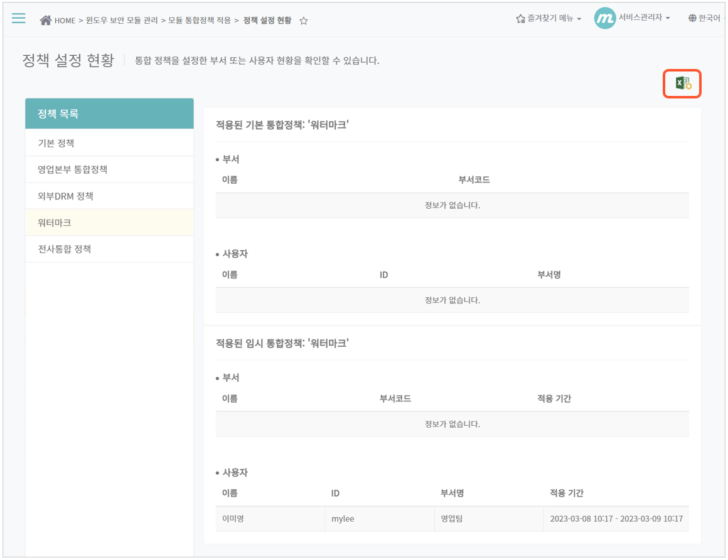
Task: Click the 적용된 임시 통합정책: '워터마크' heading
Action: point(282,343)
